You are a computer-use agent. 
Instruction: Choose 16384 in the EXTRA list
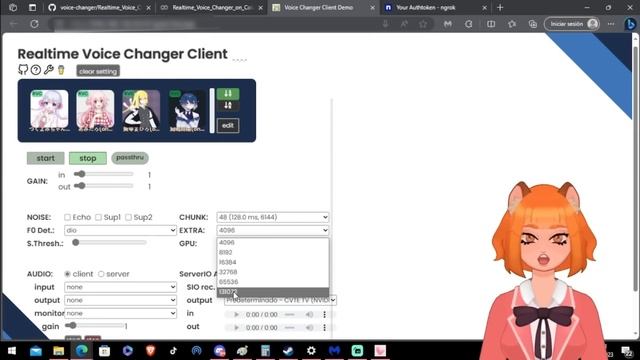pos(273,262)
